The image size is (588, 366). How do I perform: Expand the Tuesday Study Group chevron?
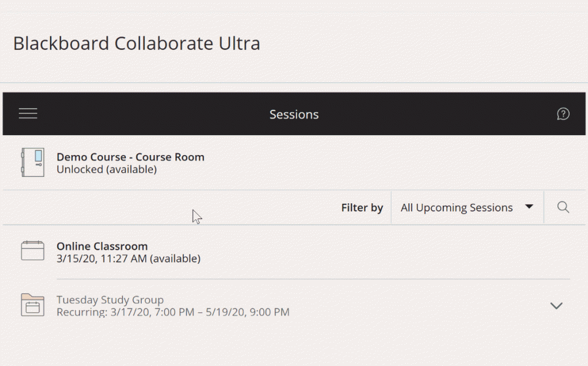pos(556,305)
